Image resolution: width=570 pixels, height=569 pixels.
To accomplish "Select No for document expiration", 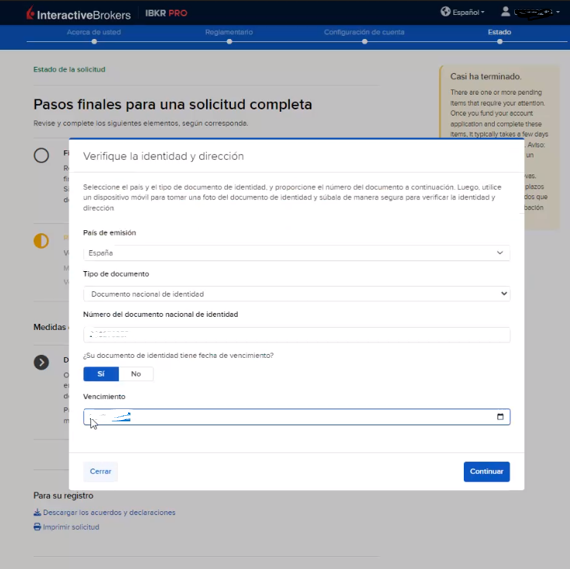I will pos(136,374).
